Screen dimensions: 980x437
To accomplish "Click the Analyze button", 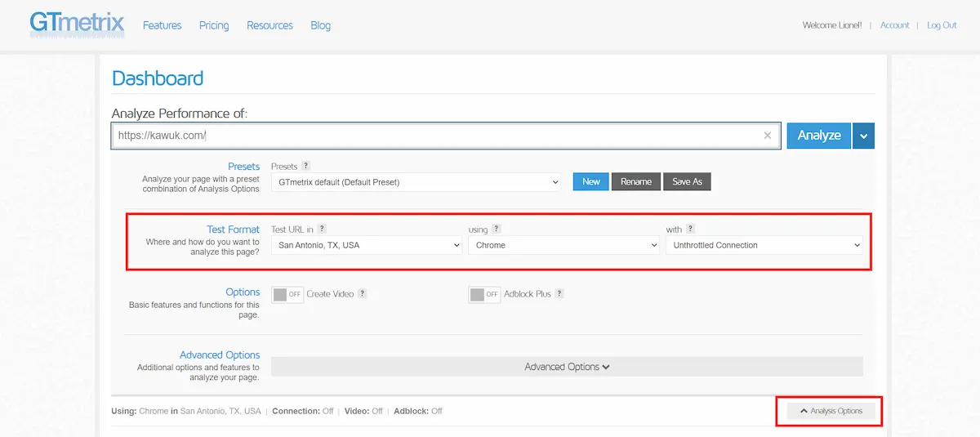I will [x=819, y=136].
